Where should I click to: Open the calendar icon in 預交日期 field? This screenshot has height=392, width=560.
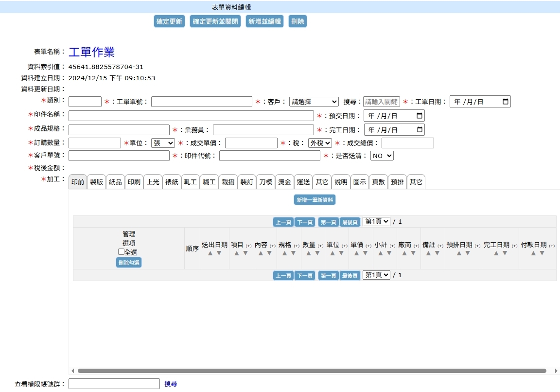tap(420, 116)
